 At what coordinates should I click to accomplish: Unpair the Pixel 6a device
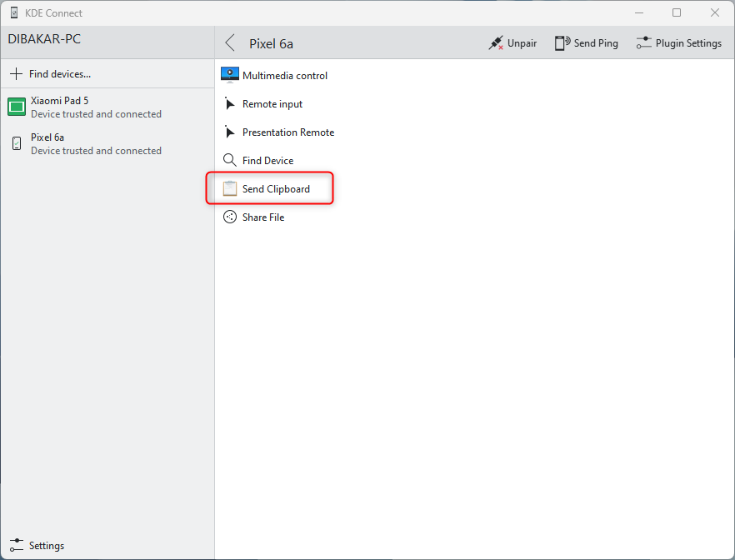coord(512,43)
